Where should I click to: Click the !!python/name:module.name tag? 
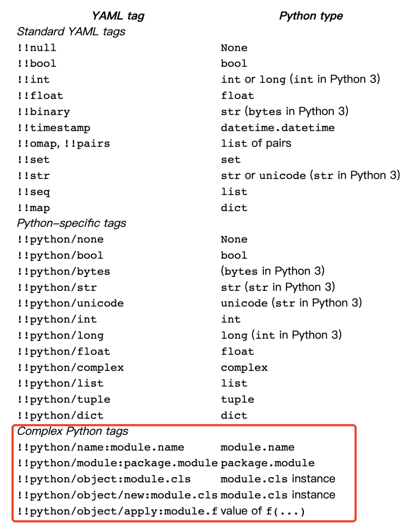(x=101, y=447)
